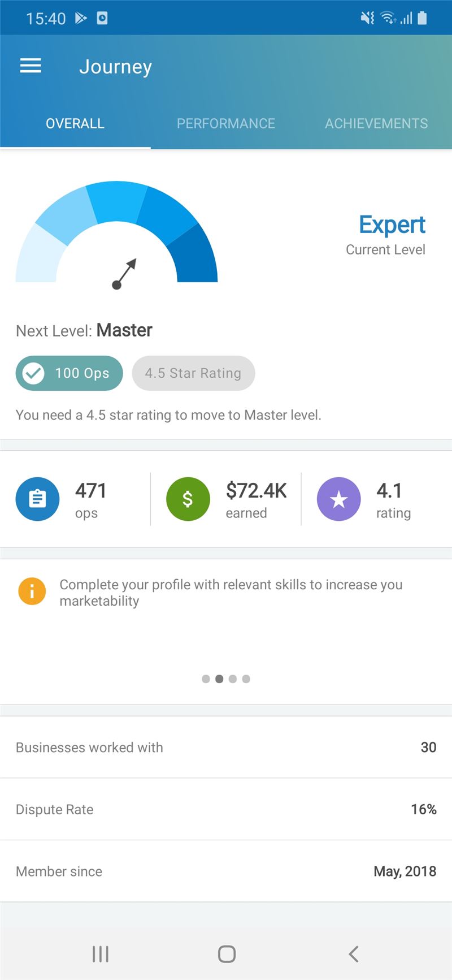Tap the purple star rating icon
This screenshot has width=452, height=980.
pos(338,499)
